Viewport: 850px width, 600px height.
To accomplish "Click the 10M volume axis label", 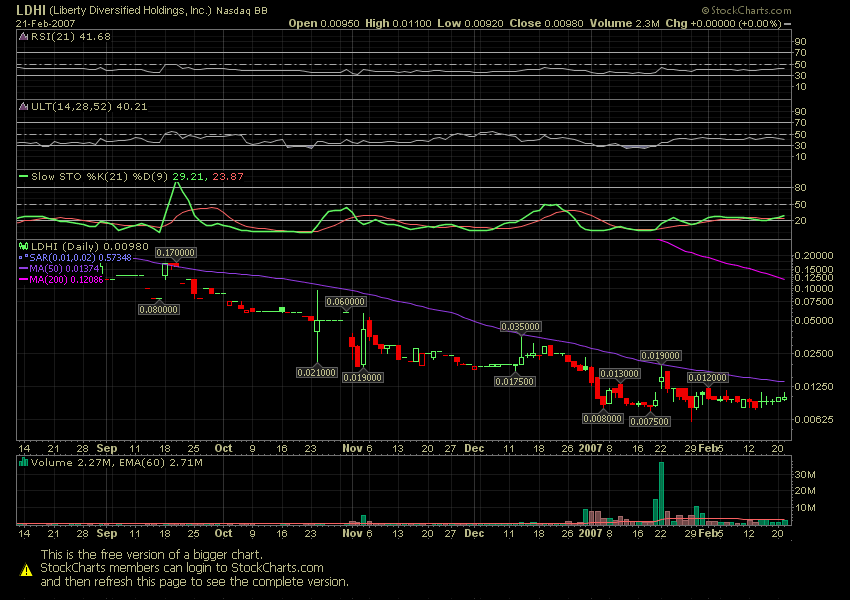I will point(805,508).
